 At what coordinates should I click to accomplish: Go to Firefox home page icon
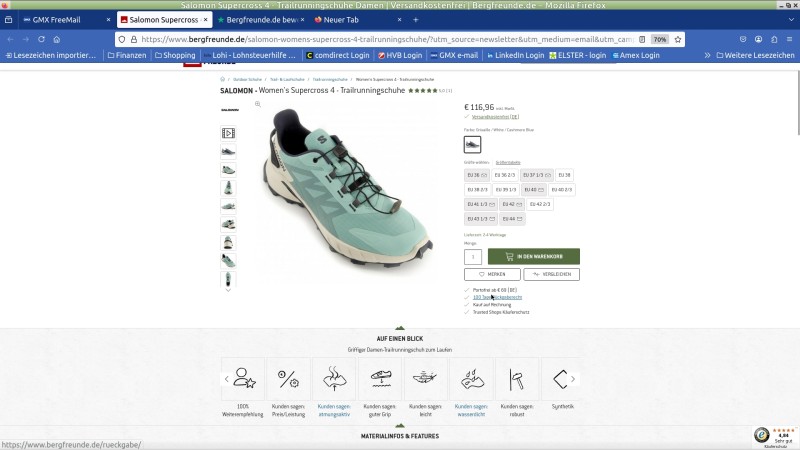click(x=57, y=39)
